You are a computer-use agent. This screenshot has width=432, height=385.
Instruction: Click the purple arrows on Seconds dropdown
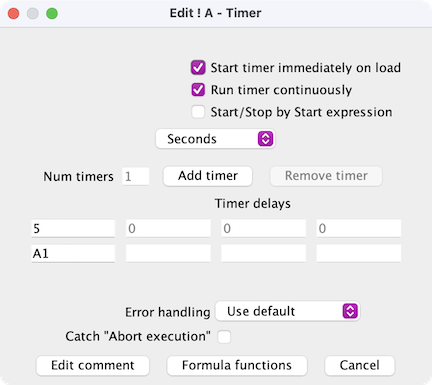[x=265, y=139]
